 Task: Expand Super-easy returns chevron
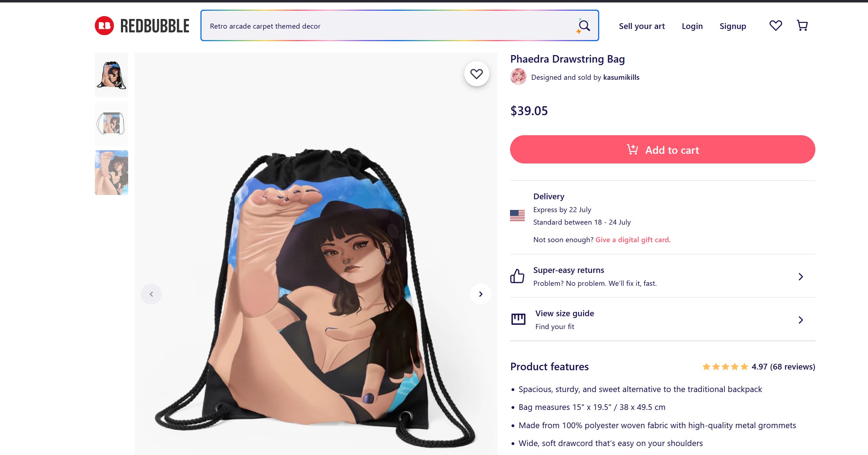pos(801,277)
